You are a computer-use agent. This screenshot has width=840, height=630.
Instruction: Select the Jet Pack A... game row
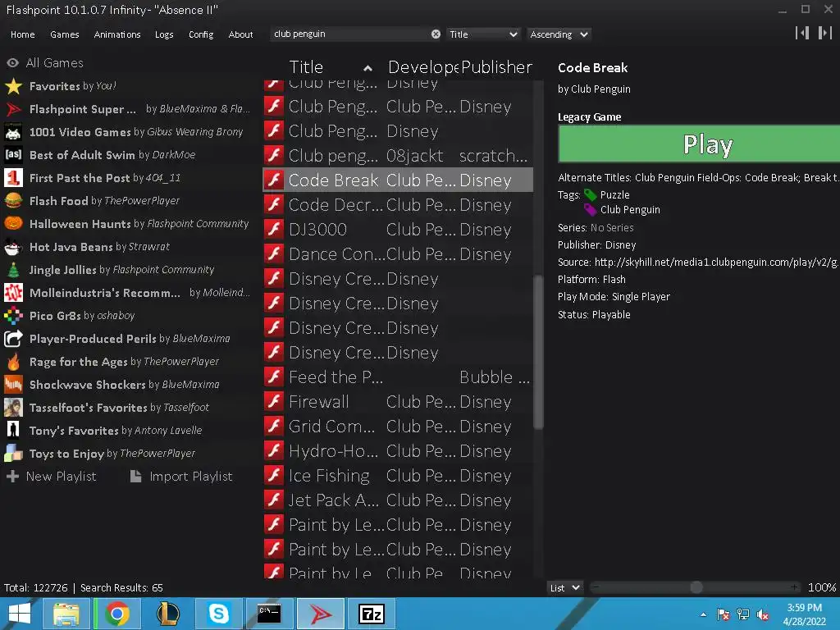pyautogui.click(x=398, y=500)
